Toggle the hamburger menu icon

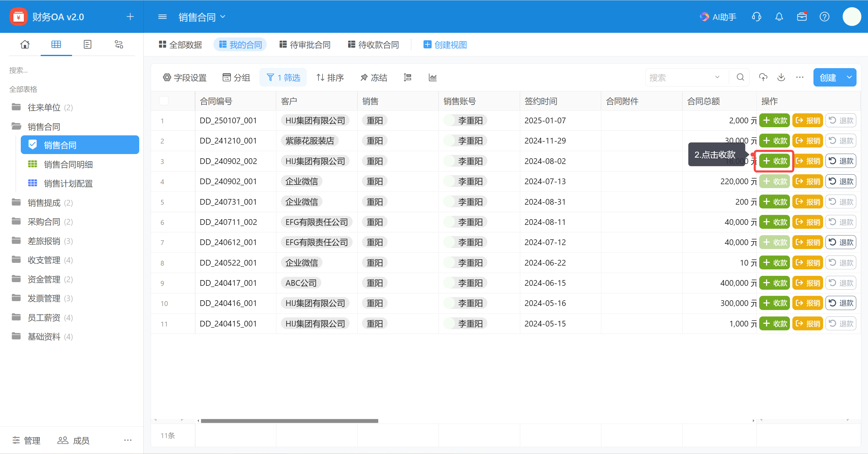click(162, 17)
